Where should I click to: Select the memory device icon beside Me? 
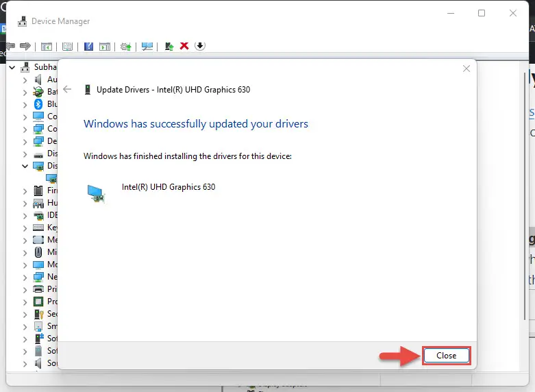tap(38, 240)
